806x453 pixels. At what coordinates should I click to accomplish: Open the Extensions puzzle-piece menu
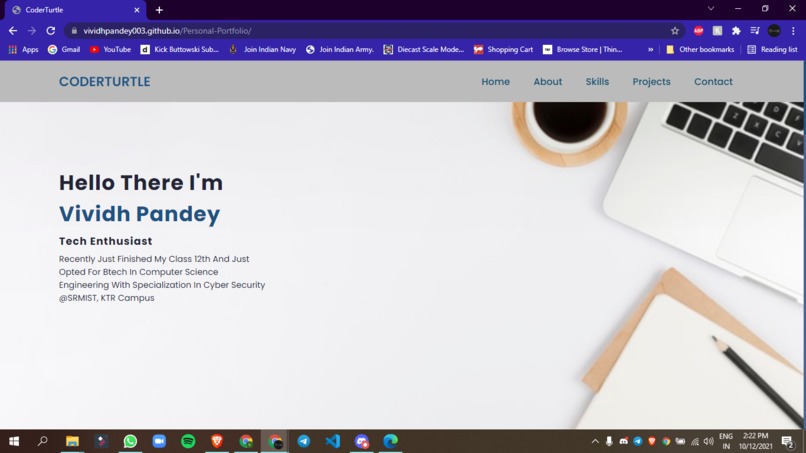pos(736,31)
